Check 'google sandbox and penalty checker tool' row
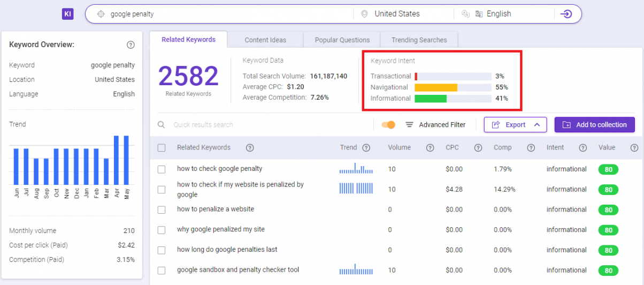Viewport: 644px width, 285px height. tap(162, 271)
